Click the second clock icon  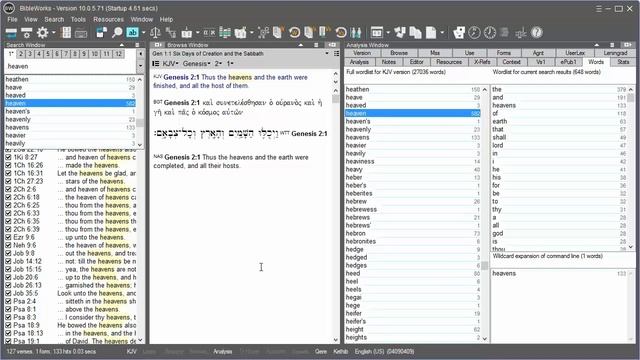[x=490, y=33]
